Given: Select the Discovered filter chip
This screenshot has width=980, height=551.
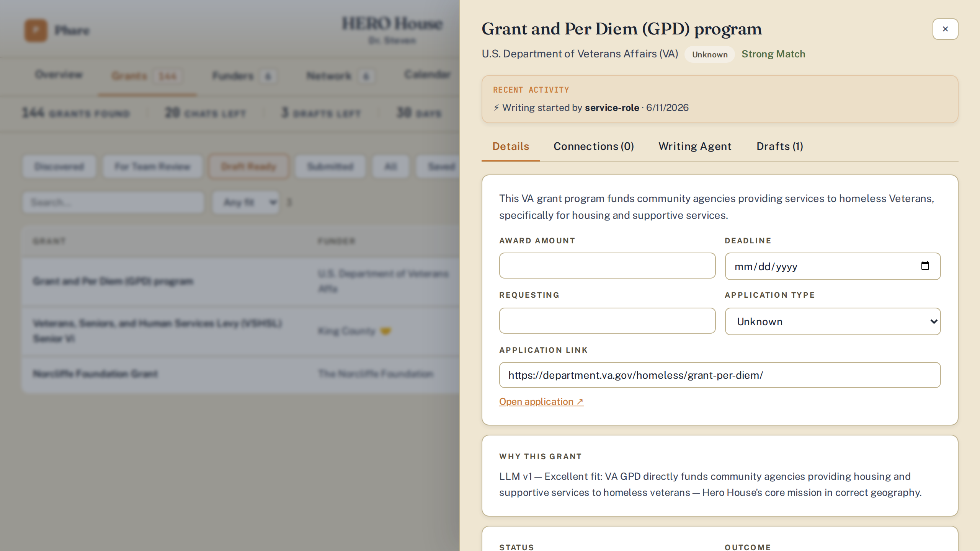Looking at the screenshot, I should point(59,166).
